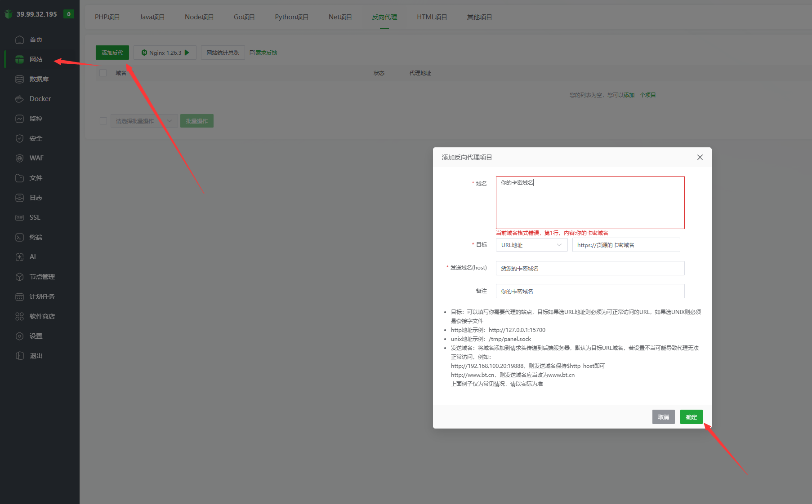Switch to the HTML项目 tab
Image resolution: width=812 pixels, height=504 pixels.
pos(432,17)
